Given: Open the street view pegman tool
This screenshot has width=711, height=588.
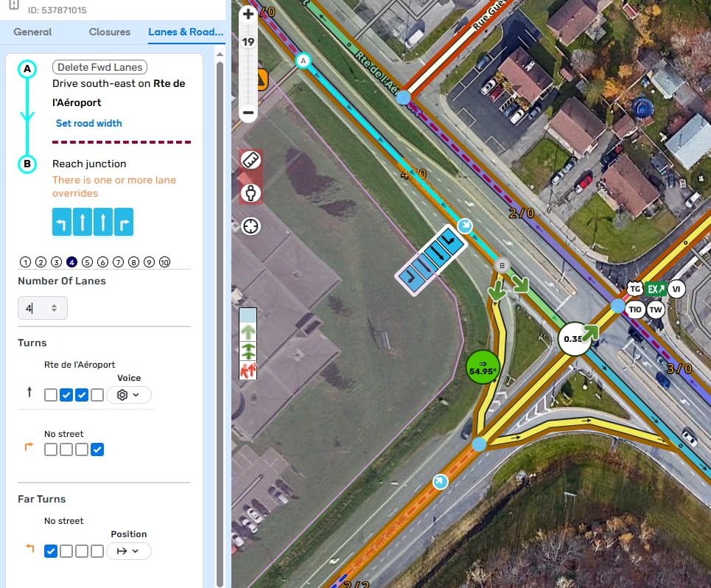Looking at the screenshot, I should (251, 193).
